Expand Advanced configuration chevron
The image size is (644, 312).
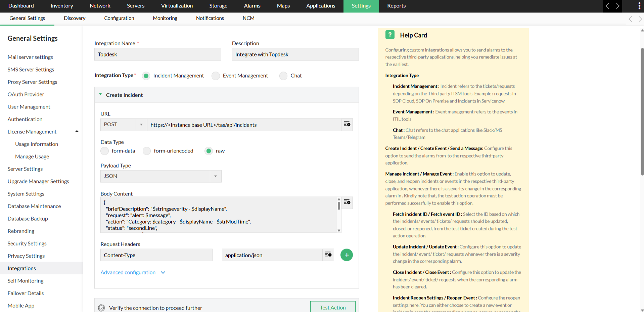(x=163, y=272)
